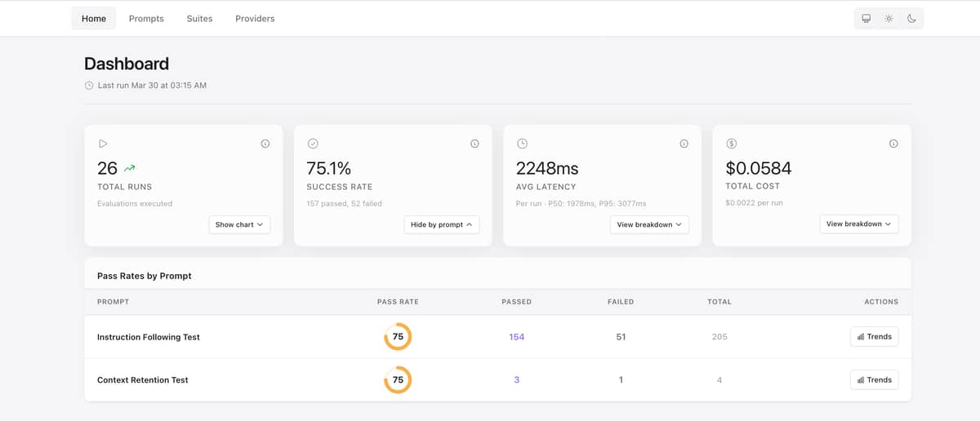Switch to system theme via monitor icon
The height and width of the screenshot is (421, 980).
[866, 19]
